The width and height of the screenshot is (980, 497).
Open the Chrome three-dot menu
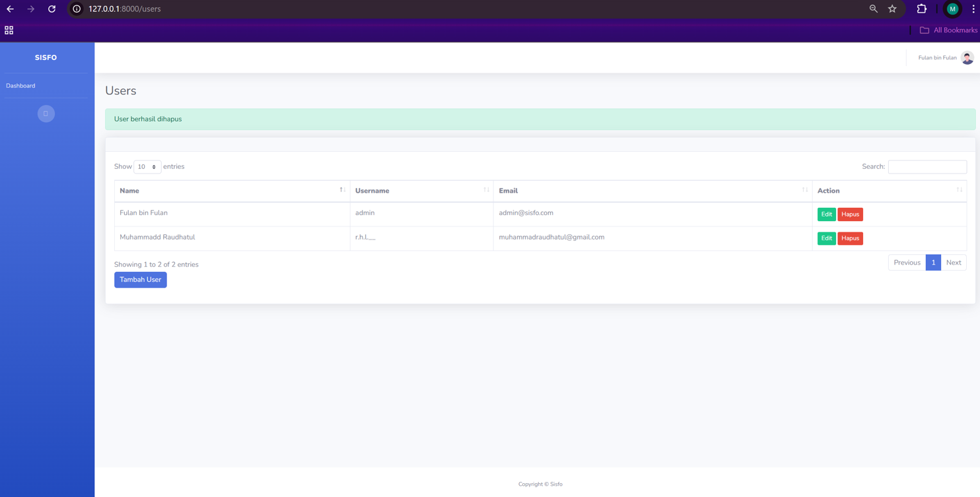[973, 9]
